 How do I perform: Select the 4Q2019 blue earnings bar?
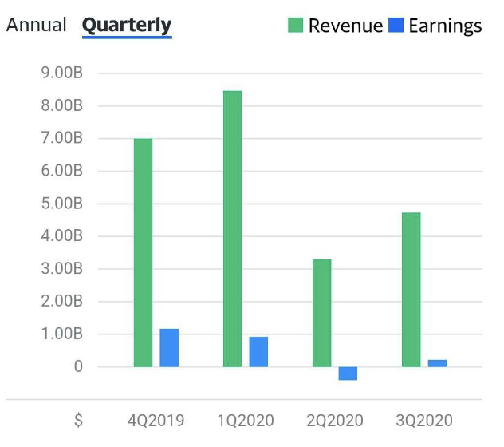169,348
